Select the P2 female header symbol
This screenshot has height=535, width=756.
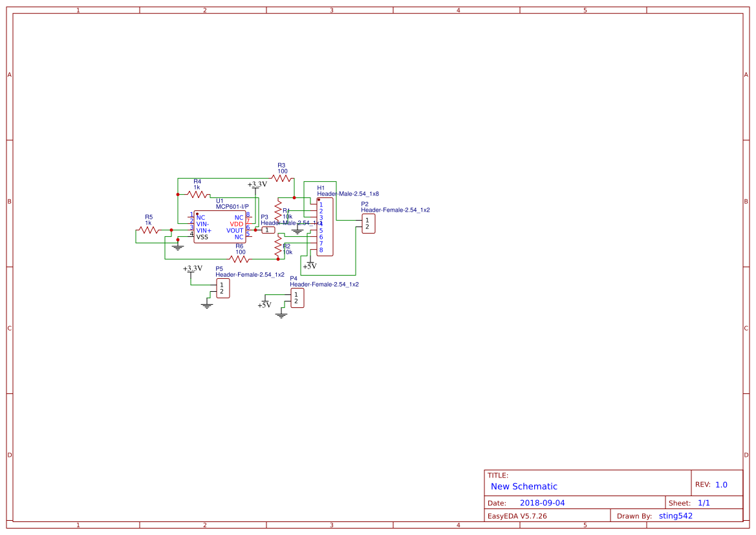click(369, 224)
